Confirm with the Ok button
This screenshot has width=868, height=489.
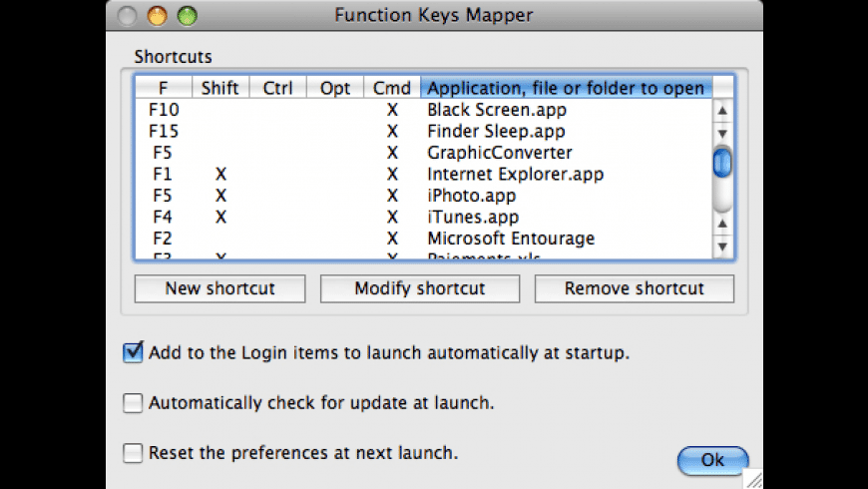(x=712, y=460)
